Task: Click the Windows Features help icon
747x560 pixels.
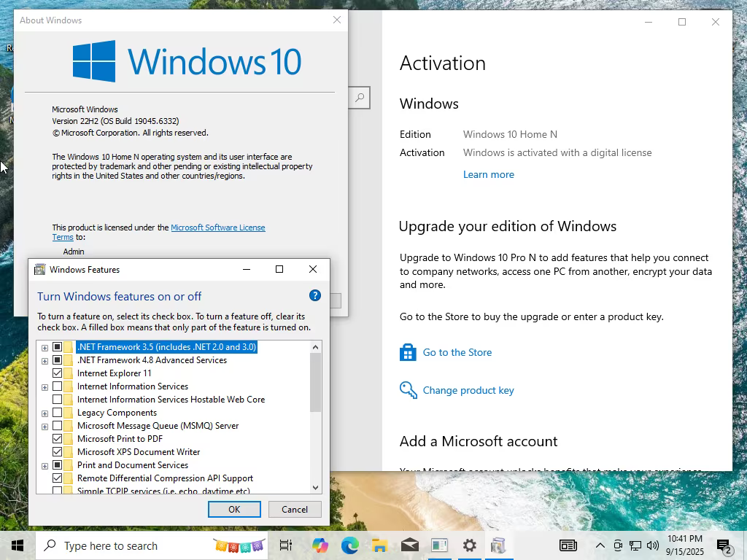Action: click(x=315, y=295)
